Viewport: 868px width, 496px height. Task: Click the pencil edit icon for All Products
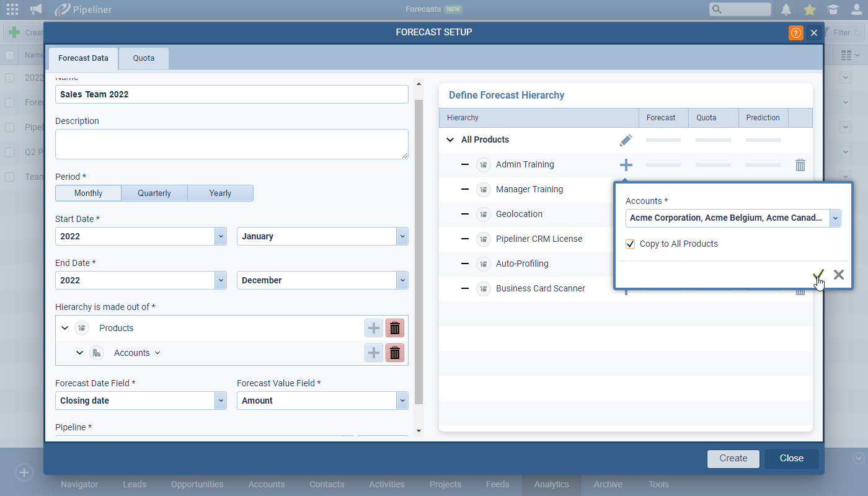tap(626, 140)
